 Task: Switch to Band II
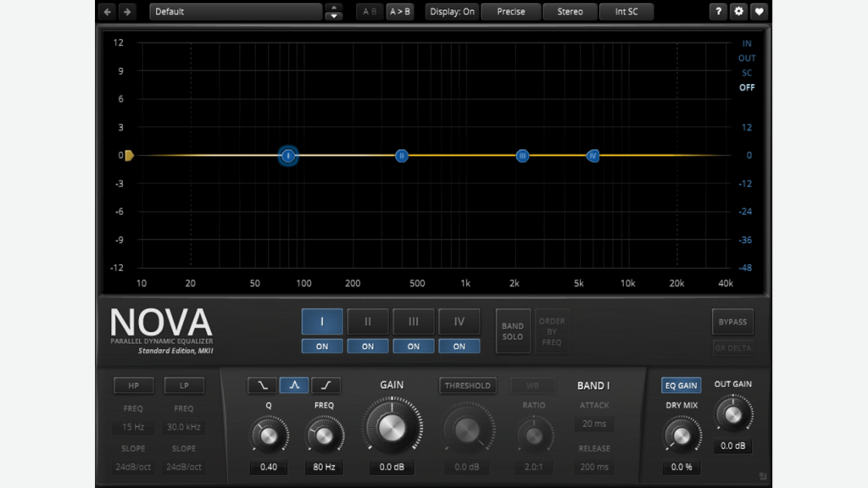coord(368,321)
